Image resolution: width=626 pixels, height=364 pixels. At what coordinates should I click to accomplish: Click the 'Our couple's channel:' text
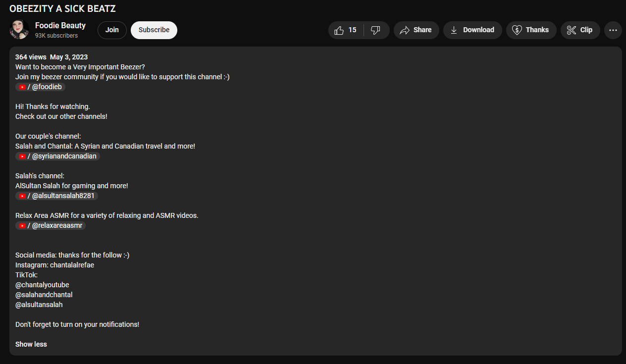[x=48, y=136]
